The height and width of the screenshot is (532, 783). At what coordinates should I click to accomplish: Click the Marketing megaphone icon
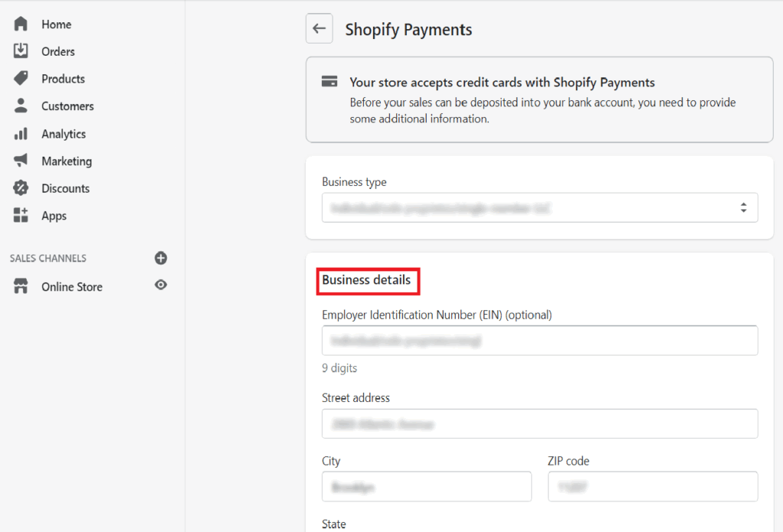21,161
